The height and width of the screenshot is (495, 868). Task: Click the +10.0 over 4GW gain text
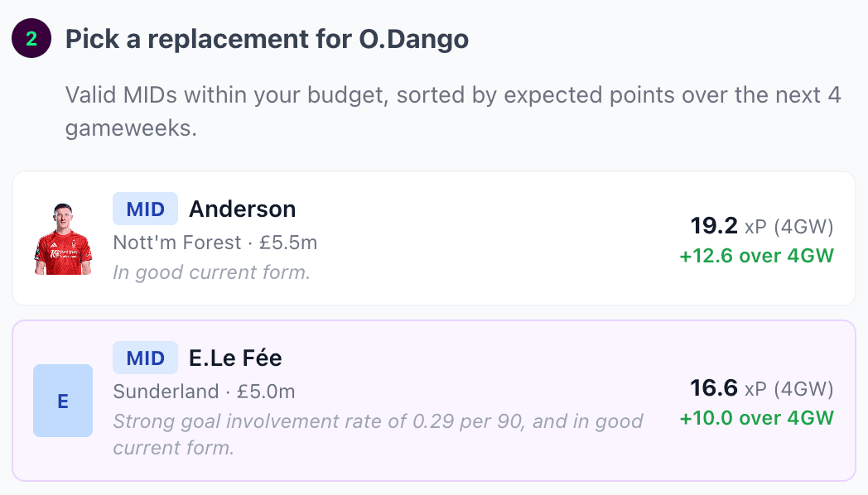click(x=756, y=418)
